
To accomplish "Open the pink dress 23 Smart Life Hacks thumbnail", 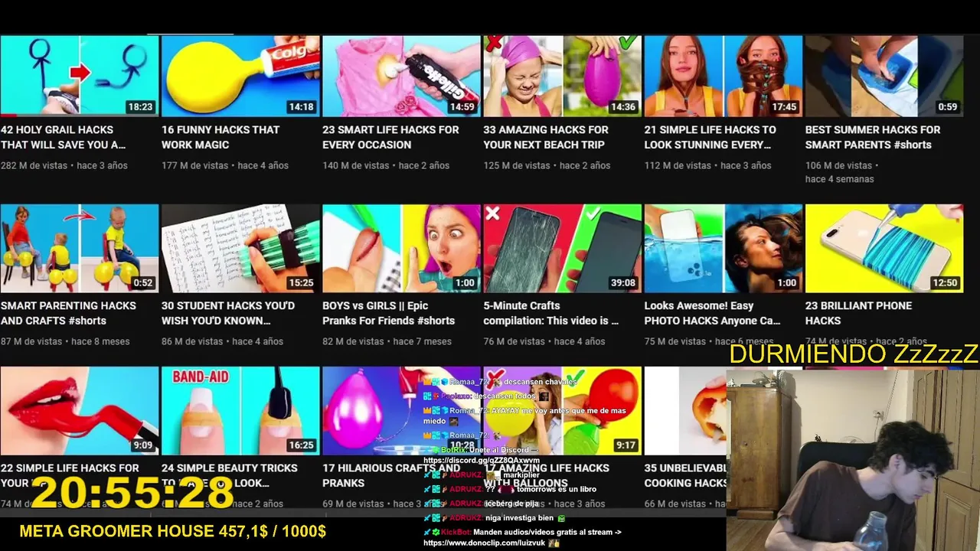I will [x=401, y=76].
